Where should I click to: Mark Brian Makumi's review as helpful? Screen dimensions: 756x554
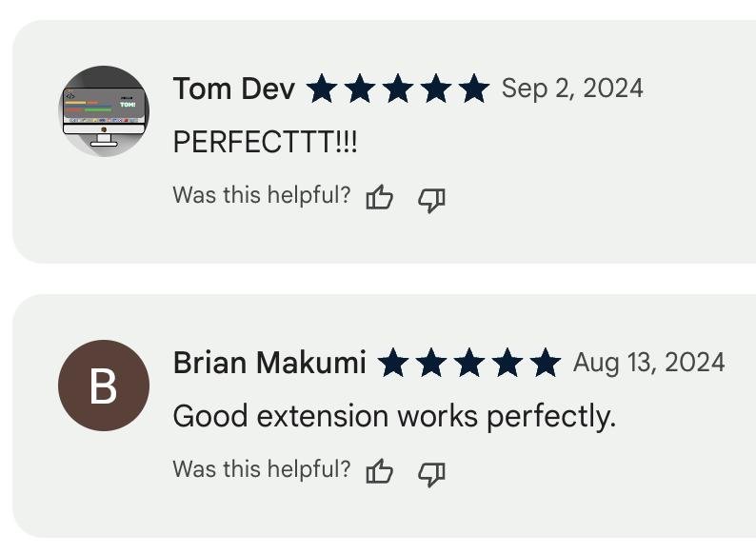pyautogui.click(x=380, y=472)
